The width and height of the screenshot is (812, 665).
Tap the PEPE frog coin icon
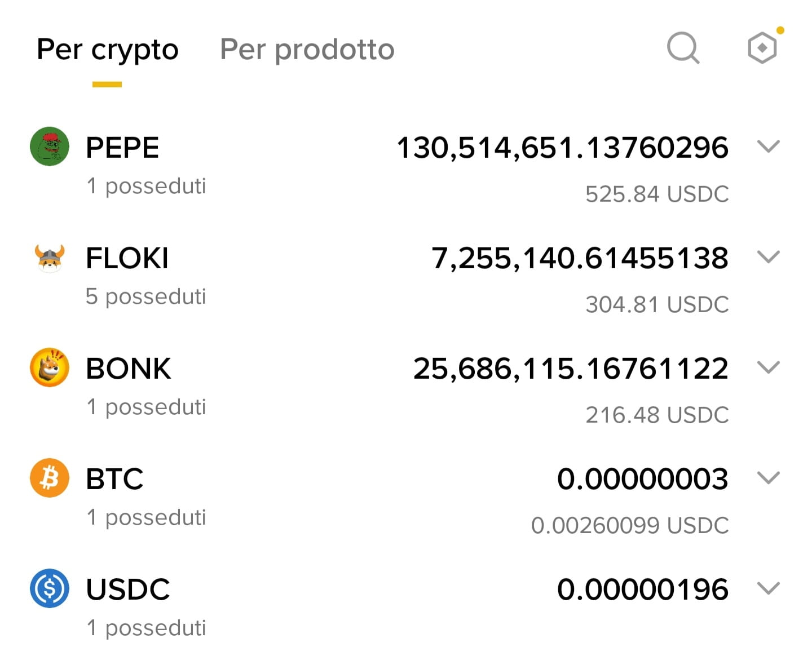point(50,147)
